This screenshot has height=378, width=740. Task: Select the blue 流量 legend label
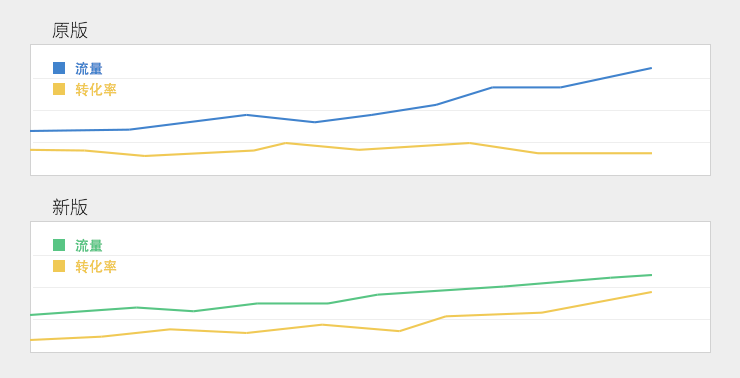89,68
